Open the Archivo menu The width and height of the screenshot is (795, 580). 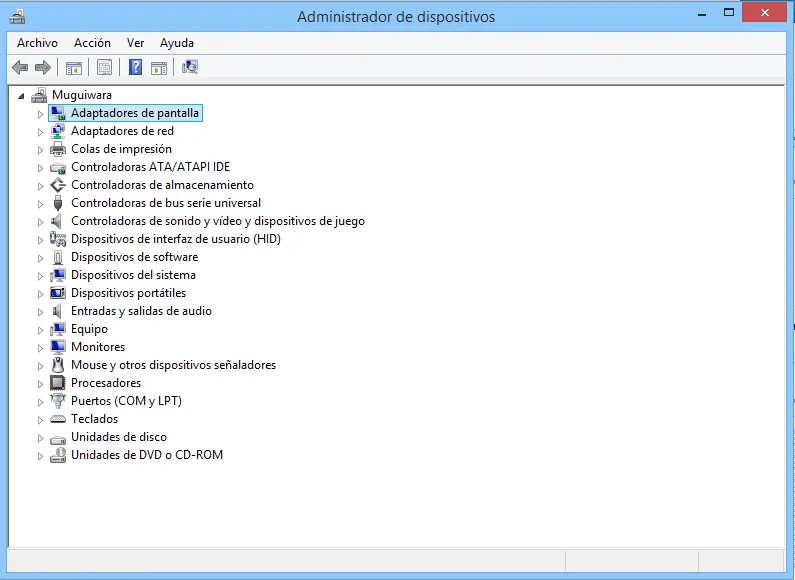click(x=38, y=43)
